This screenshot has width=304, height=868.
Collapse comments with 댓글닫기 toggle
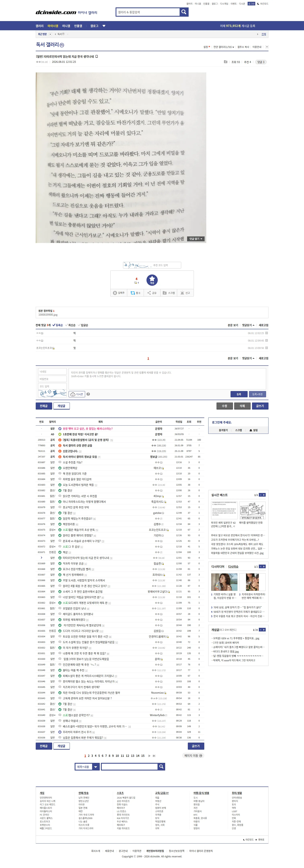248,325
